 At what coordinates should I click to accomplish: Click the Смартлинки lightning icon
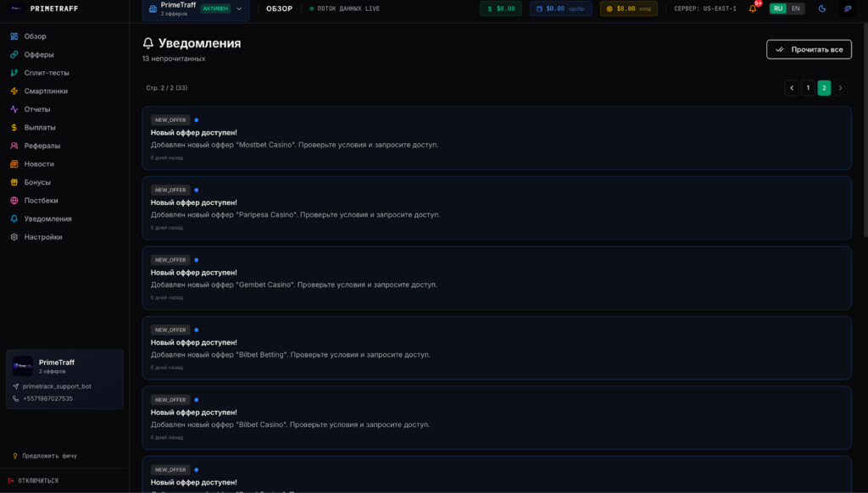coord(14,91)
